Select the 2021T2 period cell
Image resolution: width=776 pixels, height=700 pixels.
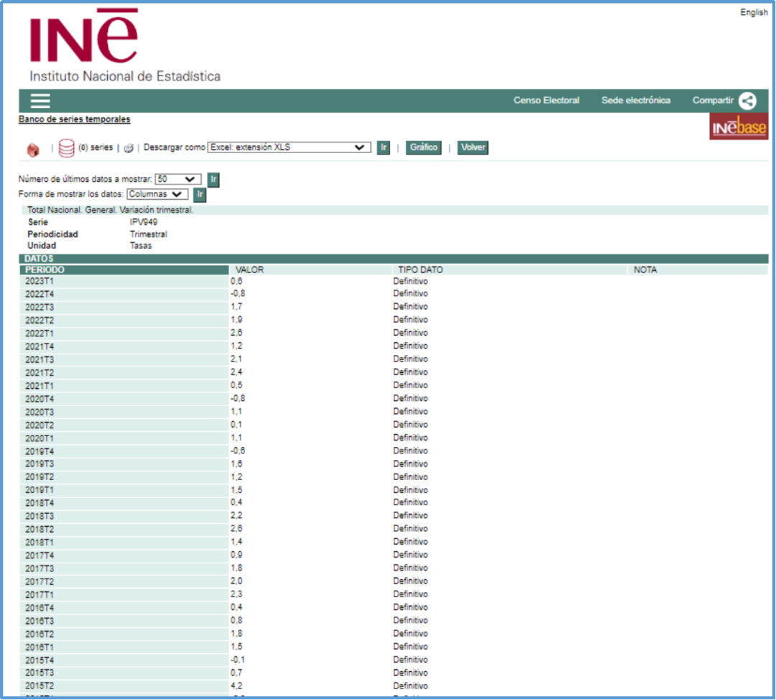(124, 373)
